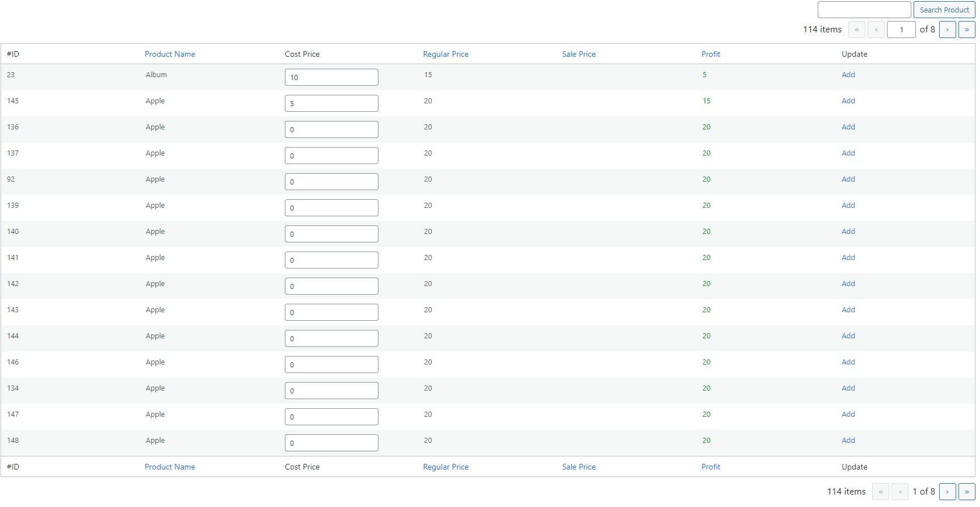Jump to last page via bottom double-arrow
The height and width of the screenshot is (507, 980).
[x=966, y=492]
